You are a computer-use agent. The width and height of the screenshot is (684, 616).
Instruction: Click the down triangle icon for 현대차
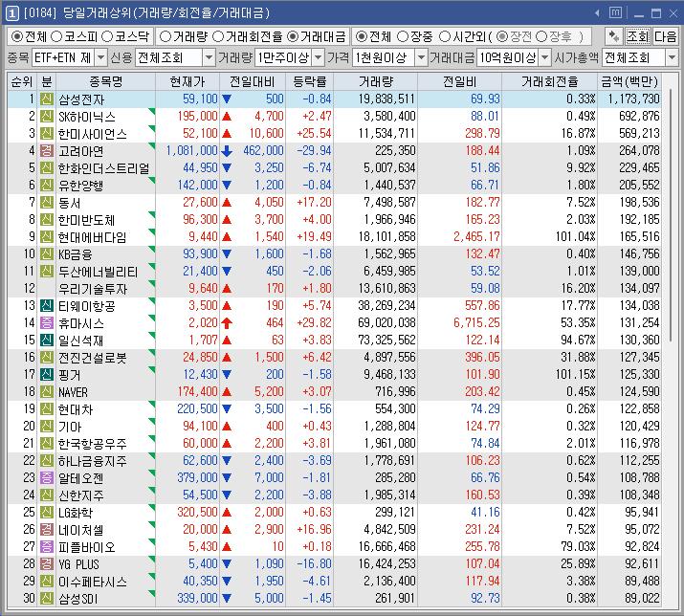pyautogui.click(x=227, y=408)
